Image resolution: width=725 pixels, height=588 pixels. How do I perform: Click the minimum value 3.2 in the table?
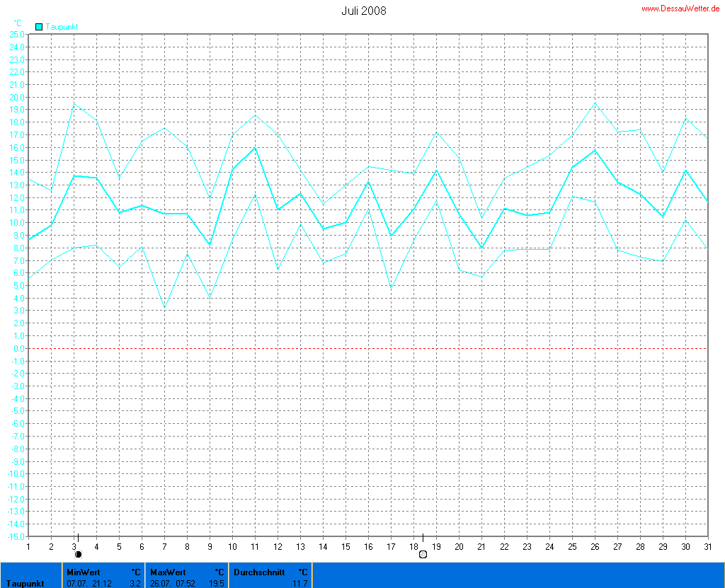pos(135,583)
